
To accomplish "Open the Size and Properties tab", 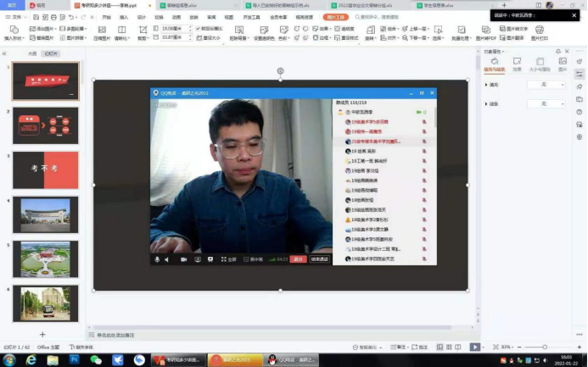I will pos(540,64).
